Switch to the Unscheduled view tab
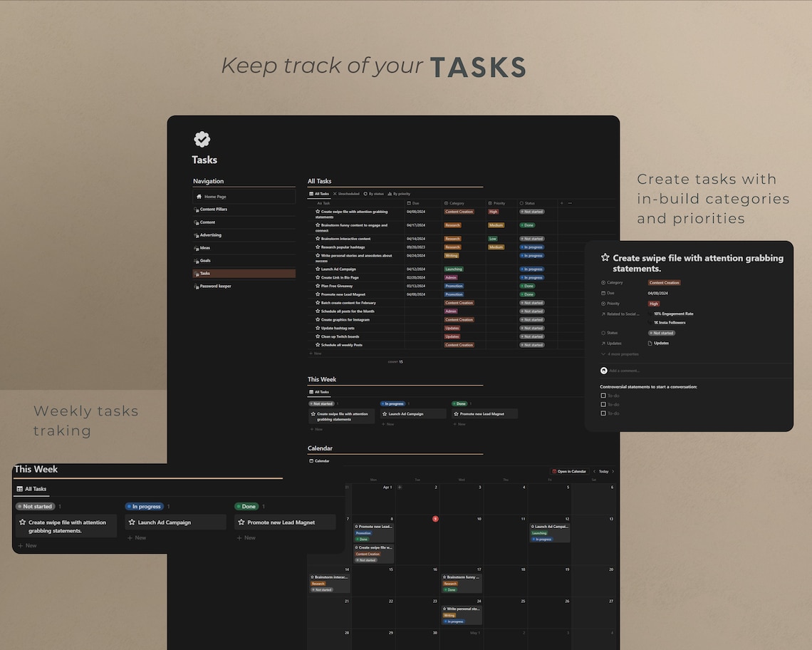This screenshot has height=650, width=812. (x=348, y=193)
